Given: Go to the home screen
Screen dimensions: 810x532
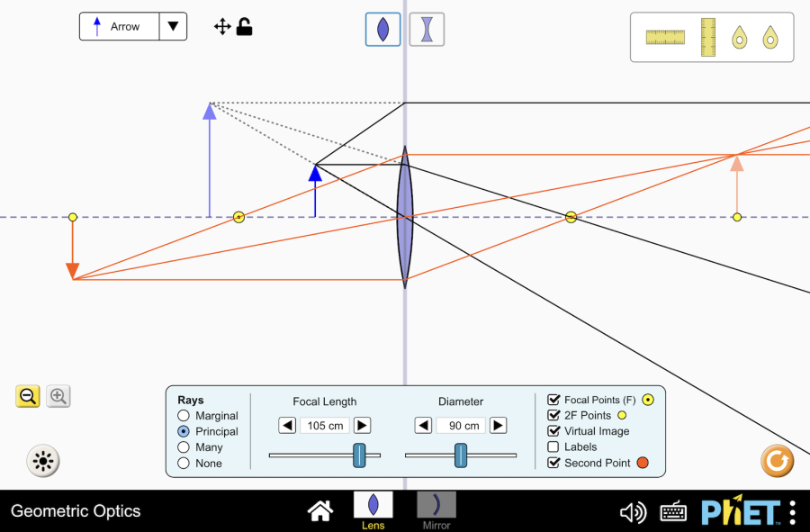Looking at the screenshot, I should pyautogui.click(x=320, y=511).
